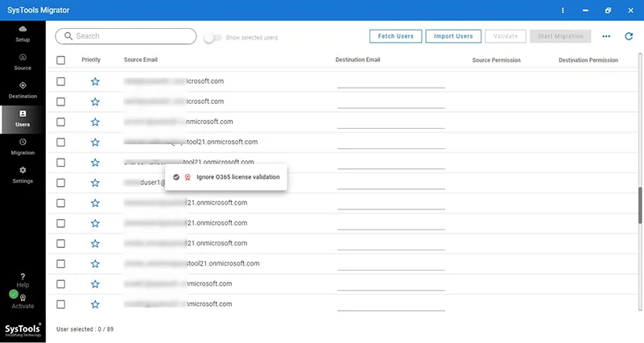This screenshot has height=343, width=644.
Task: Open the Migration sidebar section
Action: [23, 147]
